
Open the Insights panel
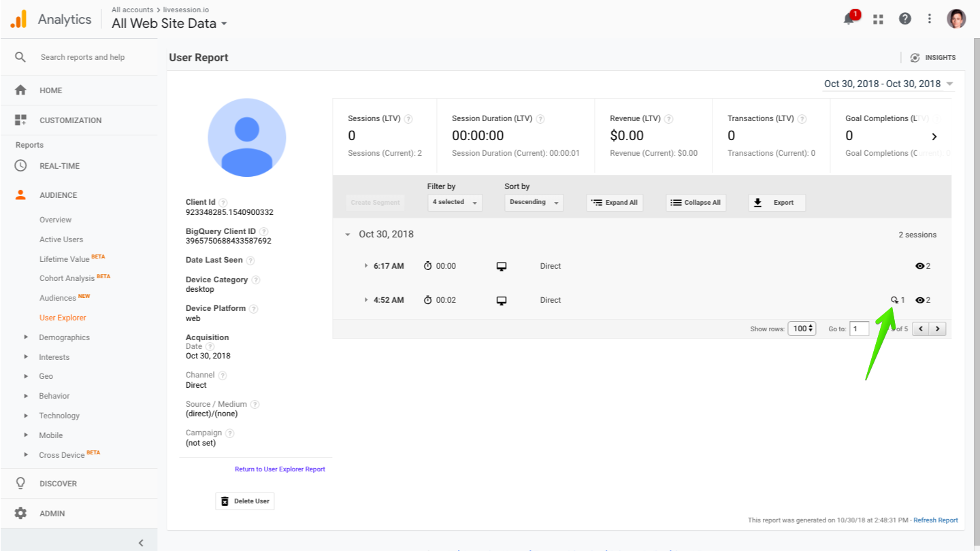coord(932,57)
